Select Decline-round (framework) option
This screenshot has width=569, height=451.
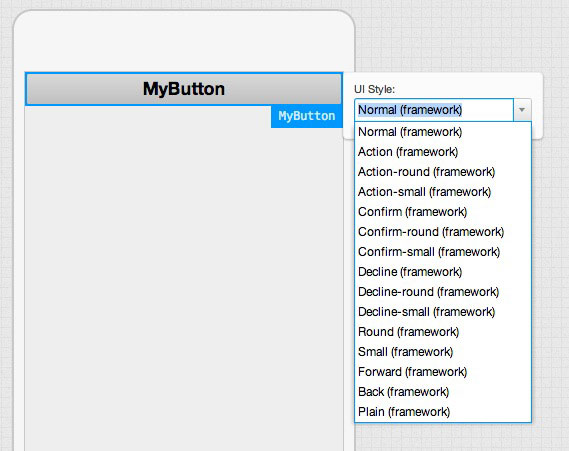pos(443,292)
